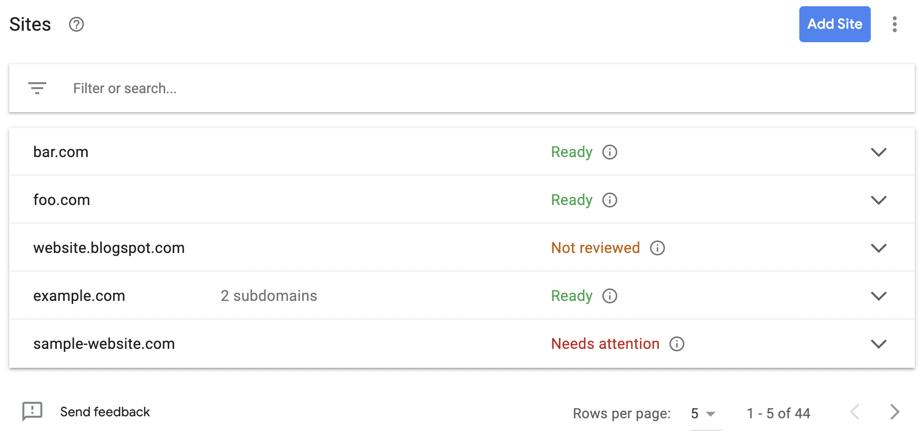This screenshot has height=440, width=924.
Task: Click the help icon next to Sites
Action: tap(77, 25)
